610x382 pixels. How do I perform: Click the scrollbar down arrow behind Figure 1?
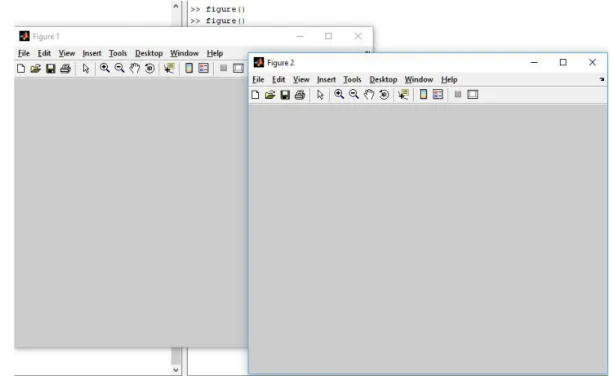tap(176, 370)
